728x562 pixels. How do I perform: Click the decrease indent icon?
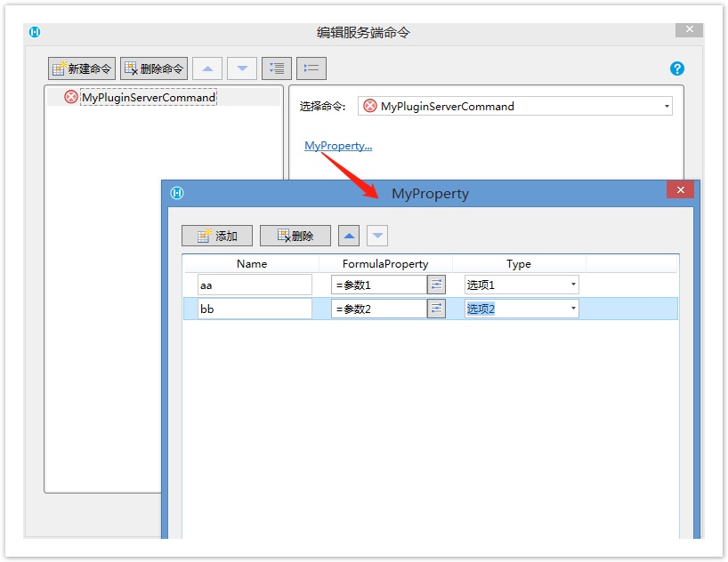tap(311, 68)
